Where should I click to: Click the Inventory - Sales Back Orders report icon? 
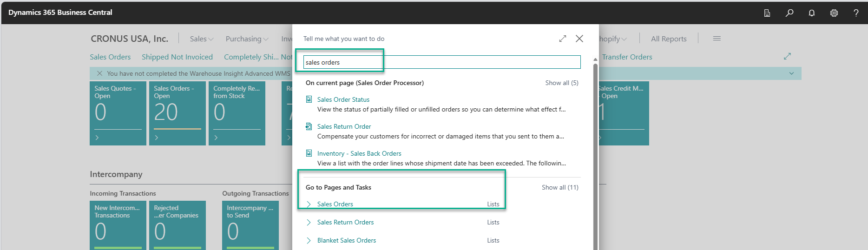(309, 153)
